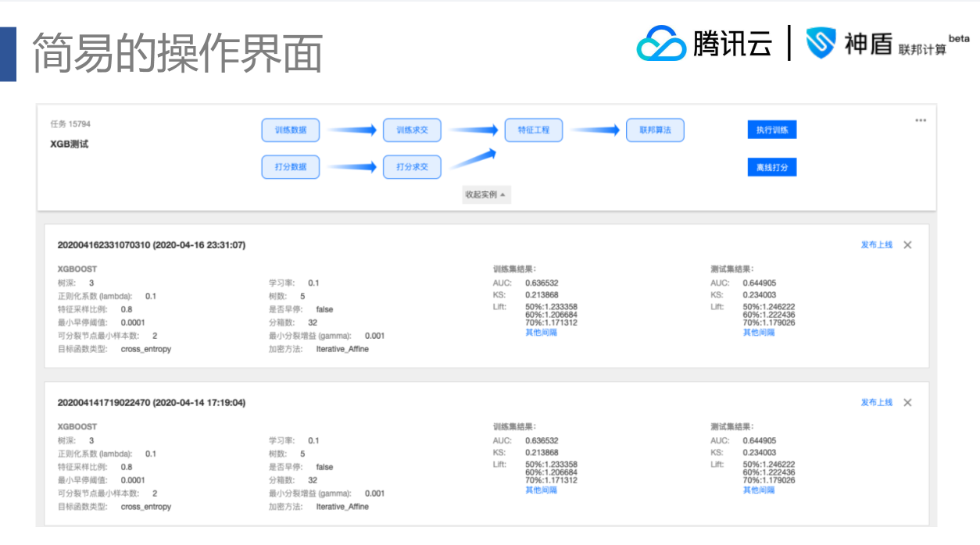This screenshot has height=545, width=980.
Task: Dismiss the 2020-04-16 instance with its X
Action: tap(907, 244)
